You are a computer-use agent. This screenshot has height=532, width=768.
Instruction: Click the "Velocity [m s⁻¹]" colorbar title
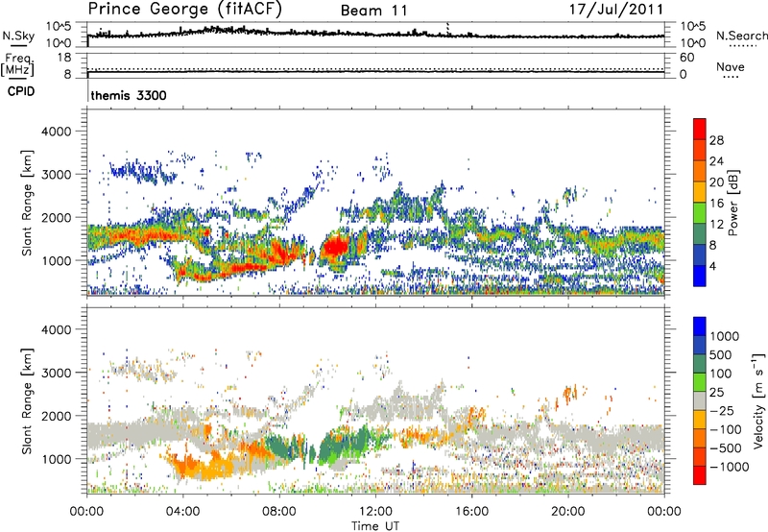[758, 400]
